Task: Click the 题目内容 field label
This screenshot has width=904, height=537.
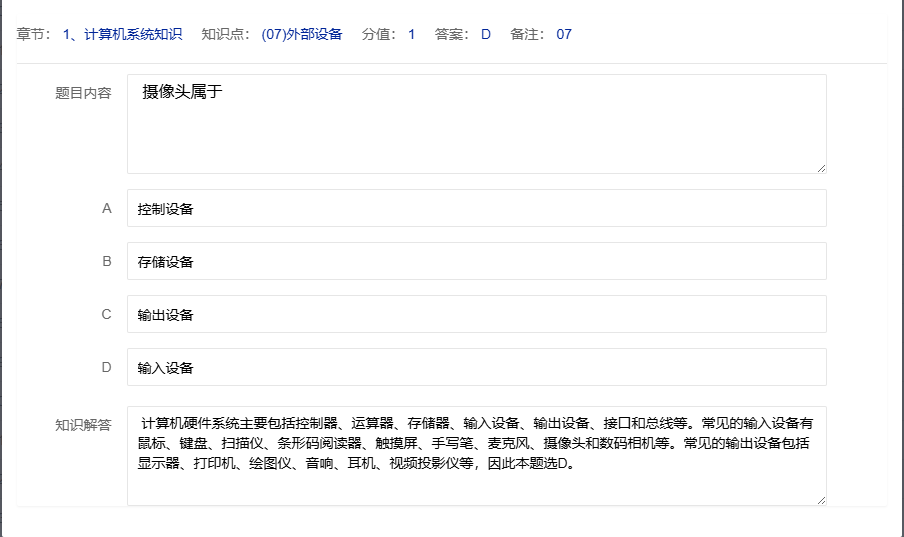Action: click(83, 93)
